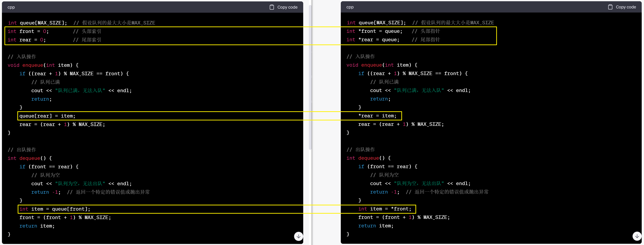Viewport: 644px width, 245px height.
Task: Click 'int dequeue() {' in right block
Action: click(x=368, y=158)
